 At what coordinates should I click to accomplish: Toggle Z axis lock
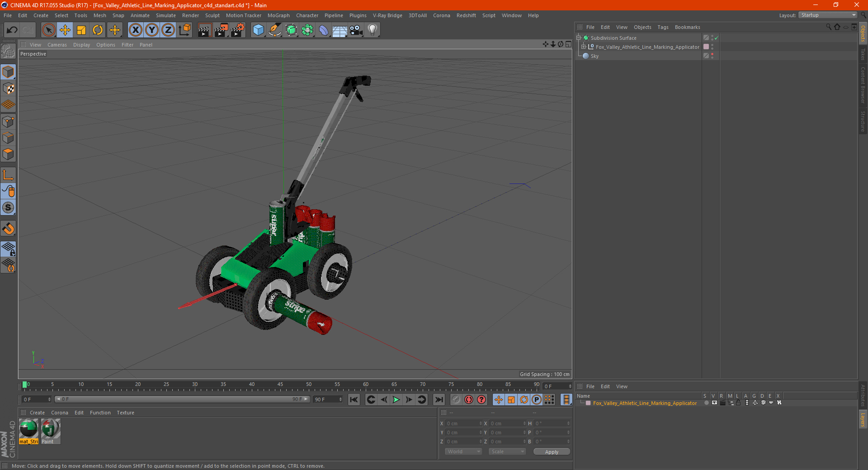click(168, 30)
